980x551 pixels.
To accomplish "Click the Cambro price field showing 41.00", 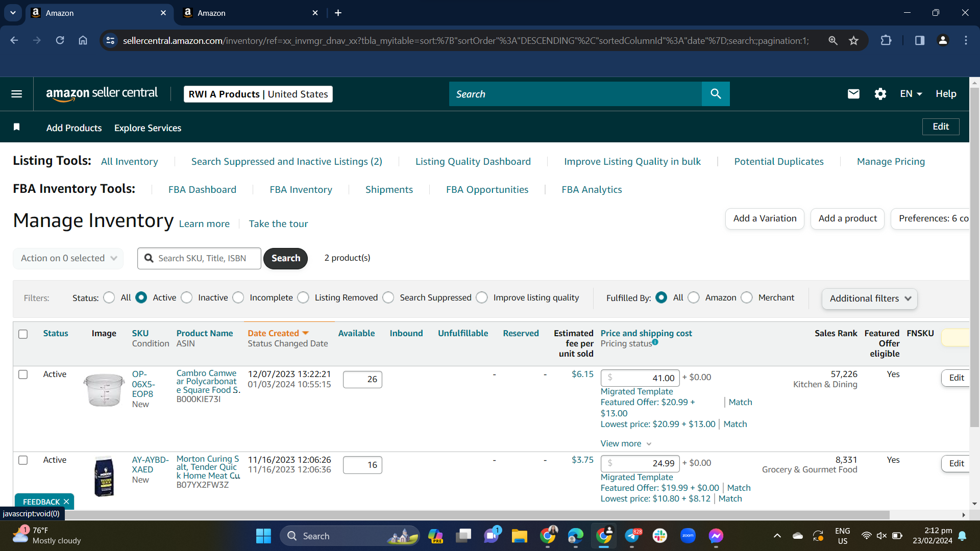I will click(x=640, y=378).
